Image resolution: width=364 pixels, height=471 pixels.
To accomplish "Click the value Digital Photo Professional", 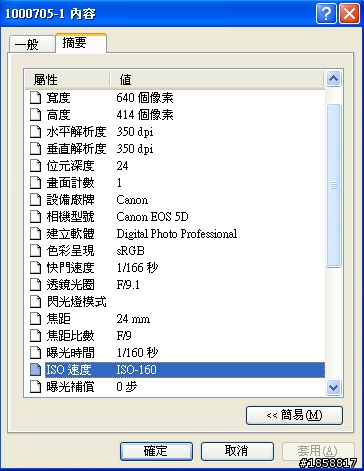I will pyautogui.click(x=177, y=234).
